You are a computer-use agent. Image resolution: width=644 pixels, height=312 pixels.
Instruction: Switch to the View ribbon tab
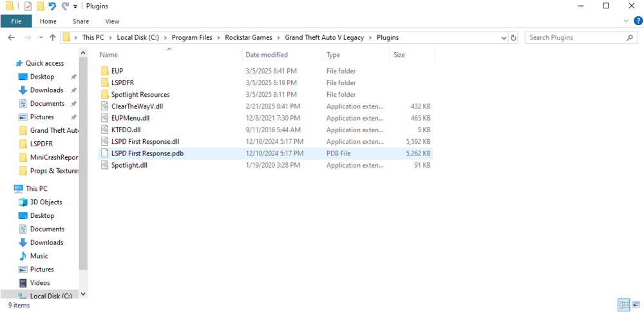112,21
